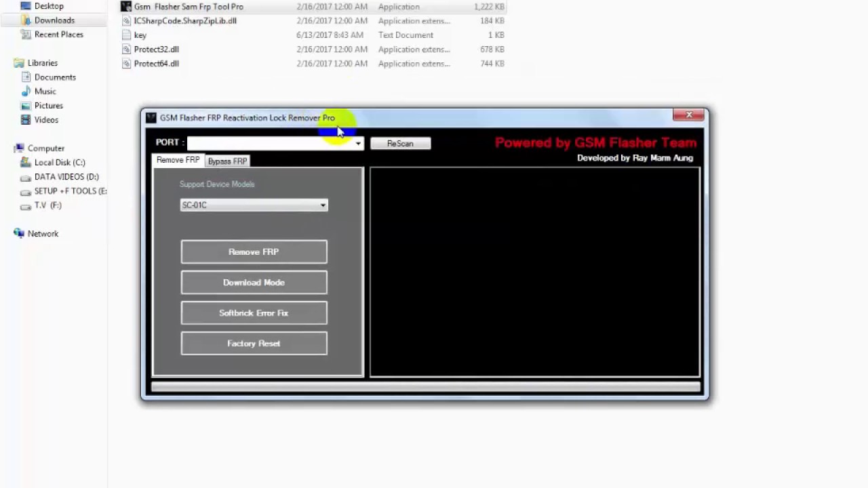Click the Videos library icon
This screenshot has height=488, width=868.
pyautogui.click(x=26, y=120)
